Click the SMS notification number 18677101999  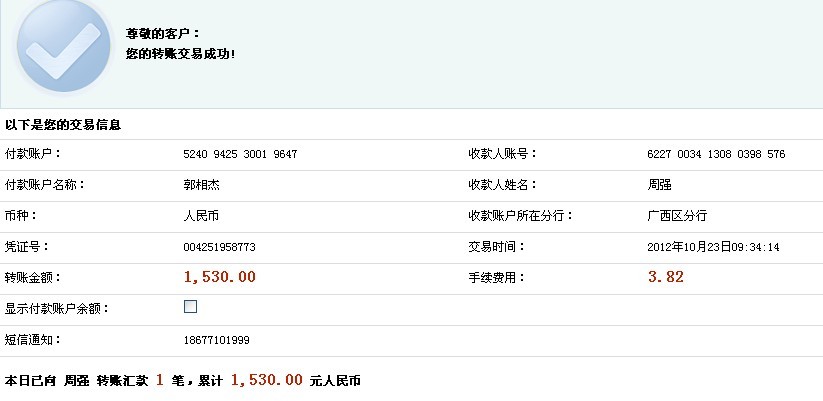tap(216, 340)
